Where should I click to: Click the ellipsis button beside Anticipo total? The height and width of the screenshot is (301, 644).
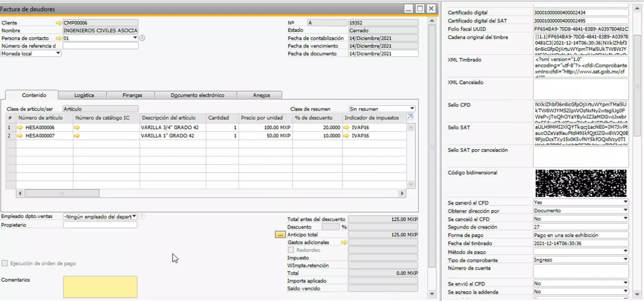280,235
